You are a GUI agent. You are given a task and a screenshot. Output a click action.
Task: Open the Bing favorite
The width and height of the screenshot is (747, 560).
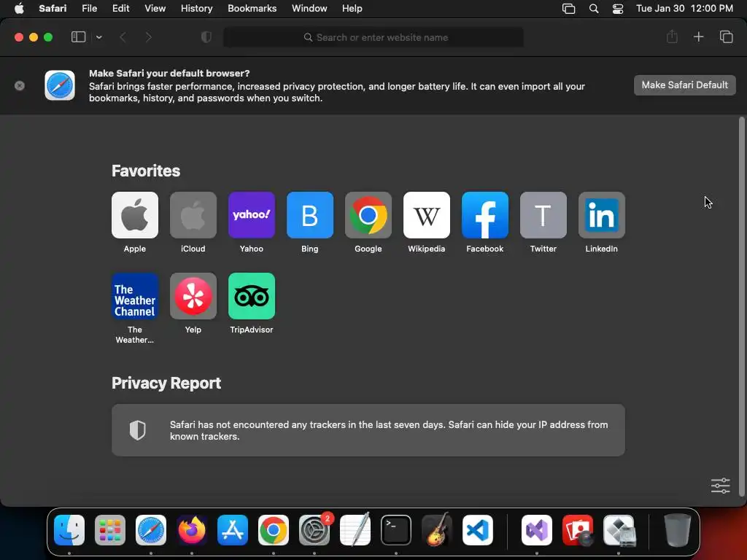click(309, 215)
